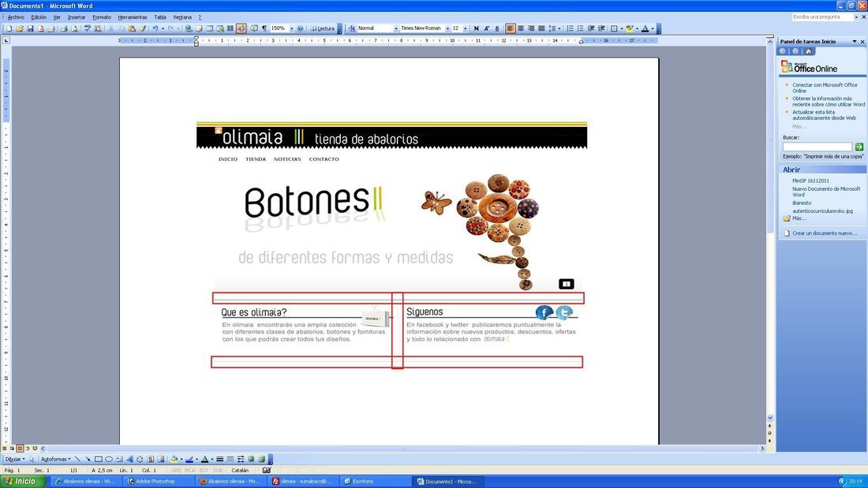Viewport: 868px width, 488px height.
Task: Open the Herramientas menu
Action: [133, 17]
